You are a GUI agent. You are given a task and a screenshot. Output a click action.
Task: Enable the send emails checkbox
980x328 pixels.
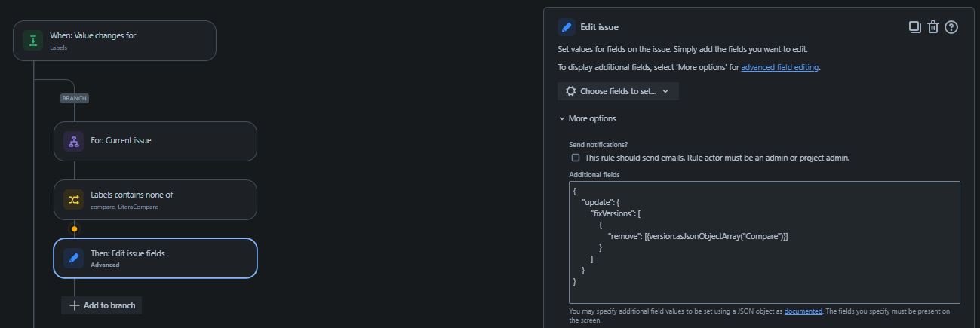[x=576, y=158]
